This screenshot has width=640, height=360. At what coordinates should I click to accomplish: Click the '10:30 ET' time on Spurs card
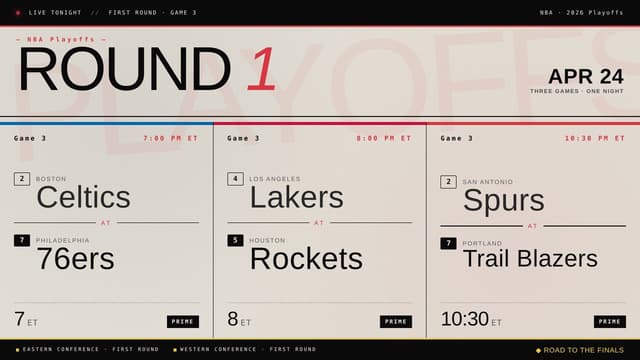pos(471,320)
